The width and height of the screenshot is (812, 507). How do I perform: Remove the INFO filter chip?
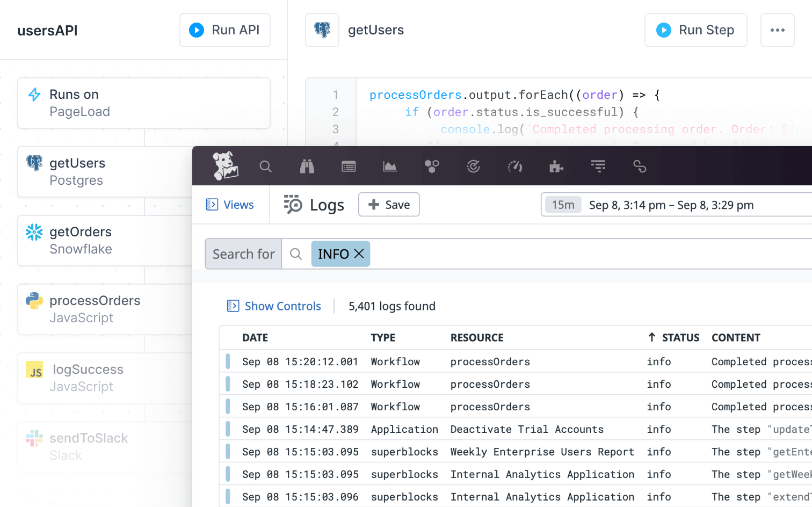[x=359, y=253]
